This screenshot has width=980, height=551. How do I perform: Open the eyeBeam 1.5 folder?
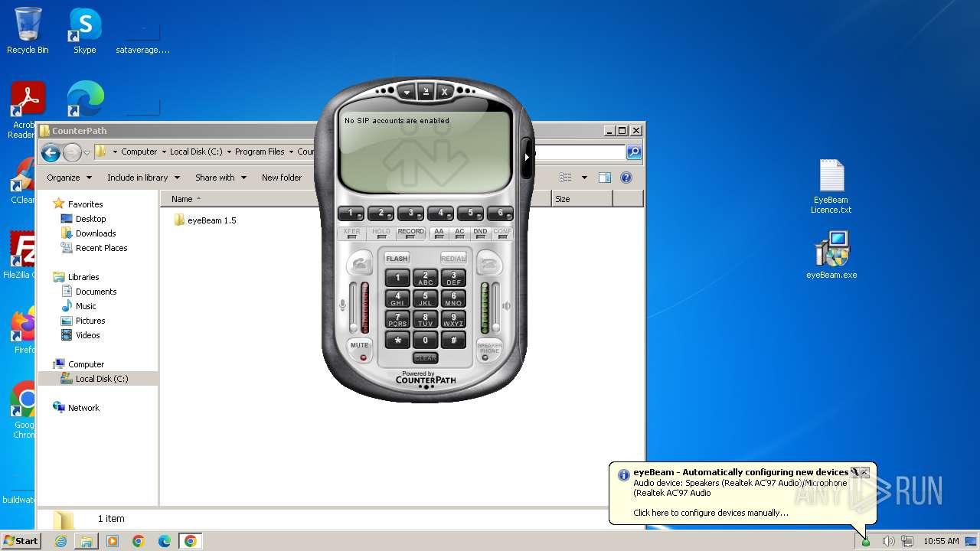(x=205, y=220)
